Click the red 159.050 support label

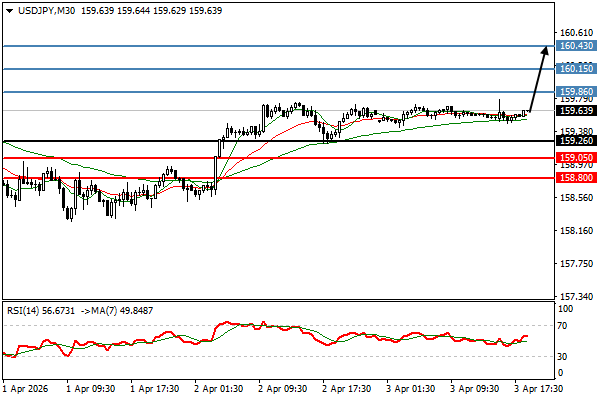(577, 158)
